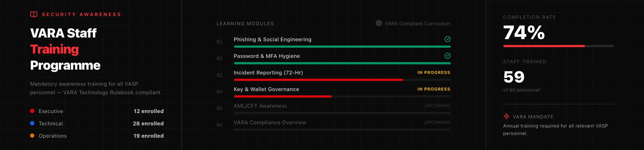Screen dimensions: 644x150
Task: Click the Operations department label
Action: pyautogui.click(x=53, y=136)
